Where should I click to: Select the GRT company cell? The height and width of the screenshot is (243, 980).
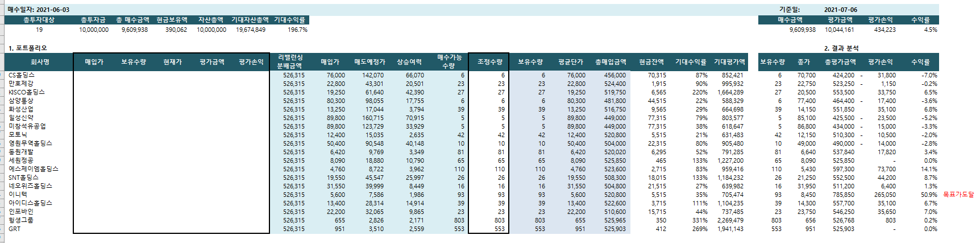14,229
